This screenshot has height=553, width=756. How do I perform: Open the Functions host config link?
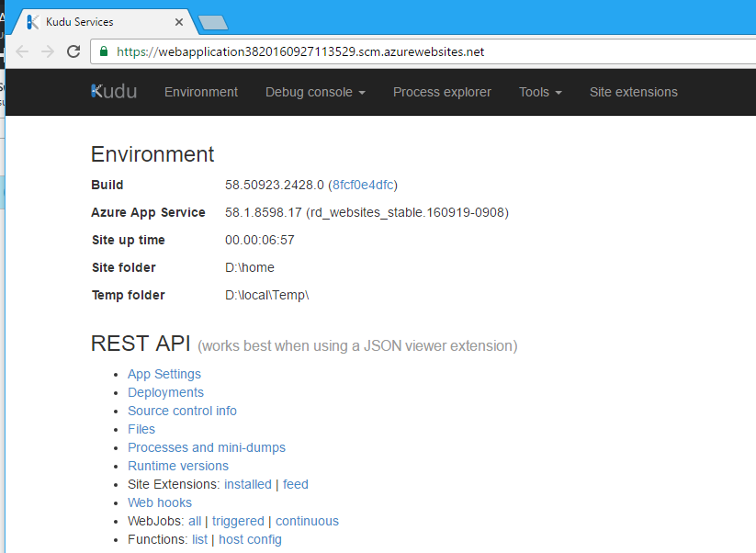(x=250, y=539)
